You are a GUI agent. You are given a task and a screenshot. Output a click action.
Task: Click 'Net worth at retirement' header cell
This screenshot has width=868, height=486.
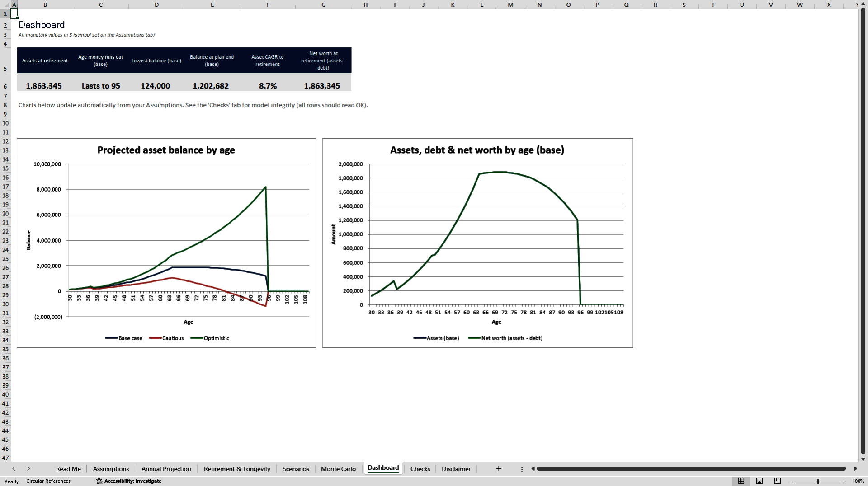click(x=323, y=61)
